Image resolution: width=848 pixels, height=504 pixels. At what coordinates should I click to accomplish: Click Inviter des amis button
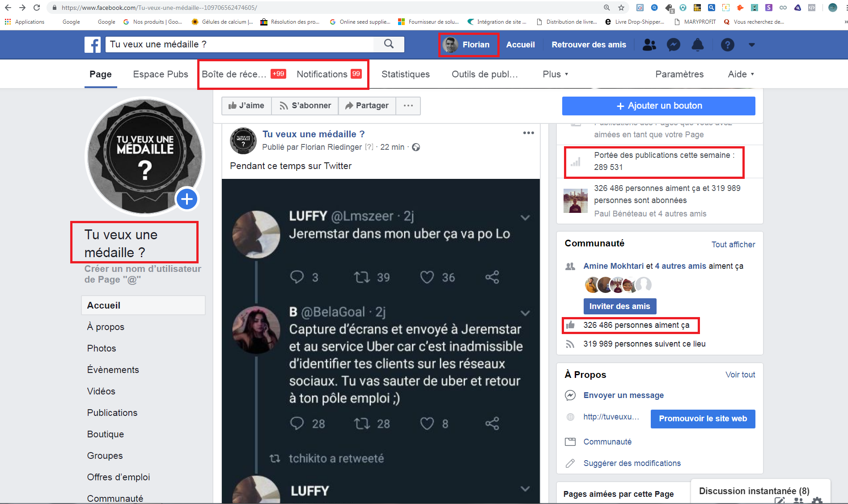(x=620, y=306)
